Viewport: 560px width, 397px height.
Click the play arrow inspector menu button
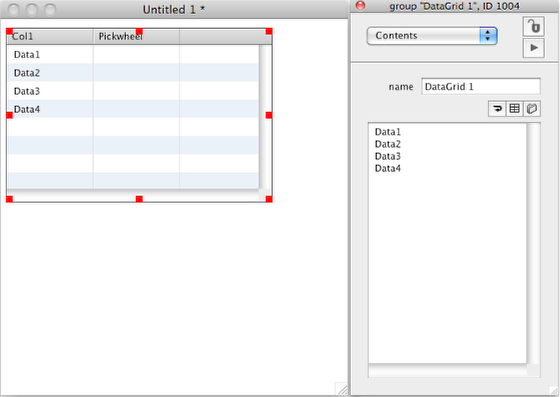point(534,48)
